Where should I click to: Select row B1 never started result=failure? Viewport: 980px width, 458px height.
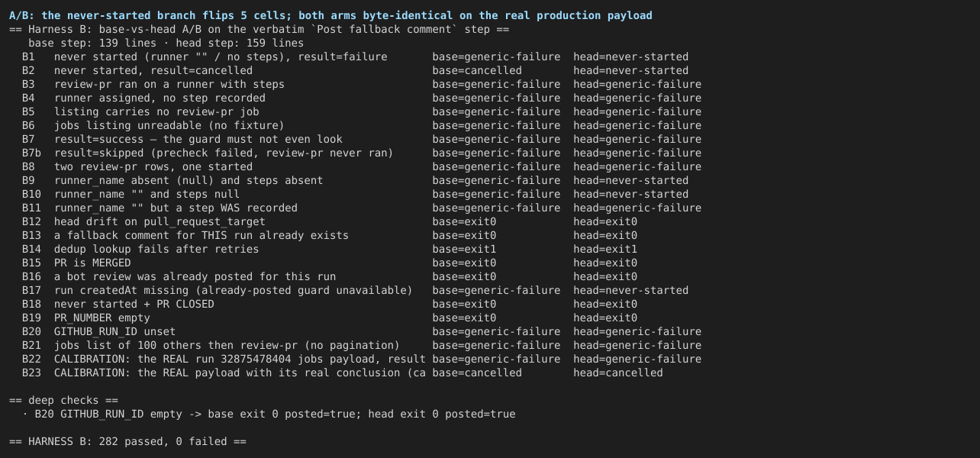(x=355, y=56)
